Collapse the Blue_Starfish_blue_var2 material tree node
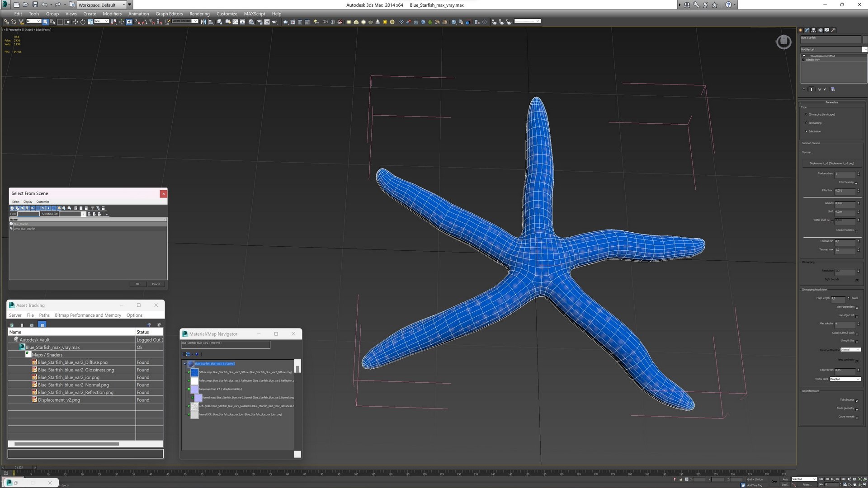Viewport: 868px width, 488px height. [x=185, y=364]
